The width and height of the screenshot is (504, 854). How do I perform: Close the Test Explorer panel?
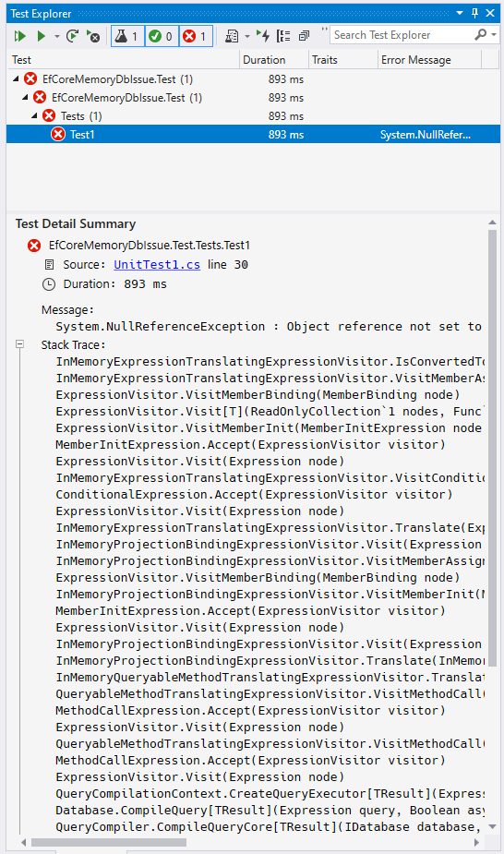tap(490, 13)
